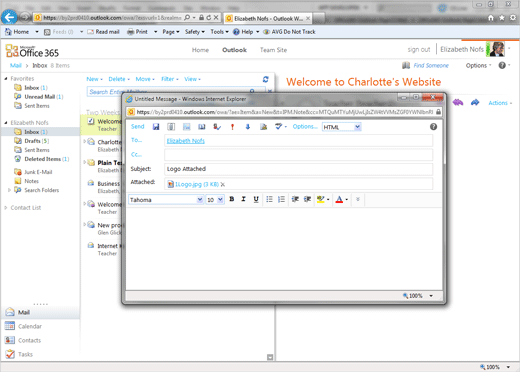Click the check names icon in compose toolbar
Image resolution: width=520 pixels, height=372 pixels.
(x=217, y=127)
